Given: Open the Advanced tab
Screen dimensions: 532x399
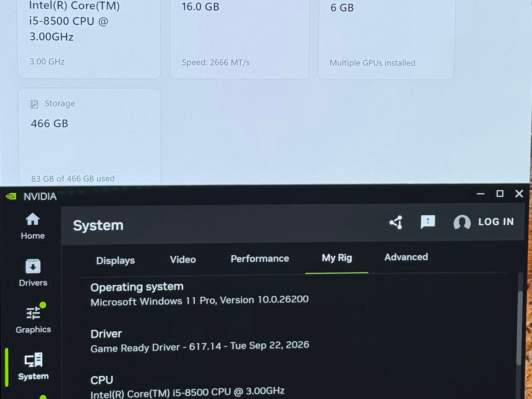Looking at the screenshot, I should click(x=406, y=257).
